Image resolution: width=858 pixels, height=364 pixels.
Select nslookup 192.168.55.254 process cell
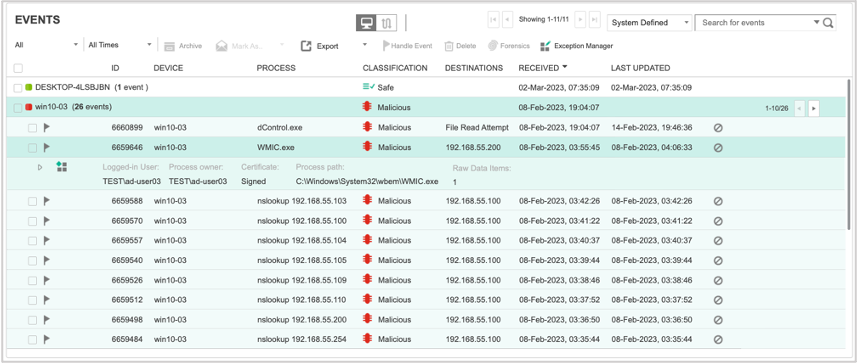[302, 339]
